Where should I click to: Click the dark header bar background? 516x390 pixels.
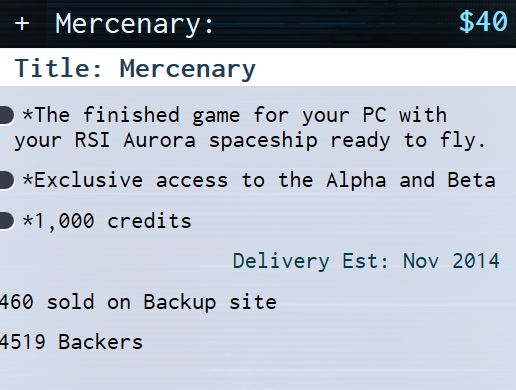[x=333, y=24]
